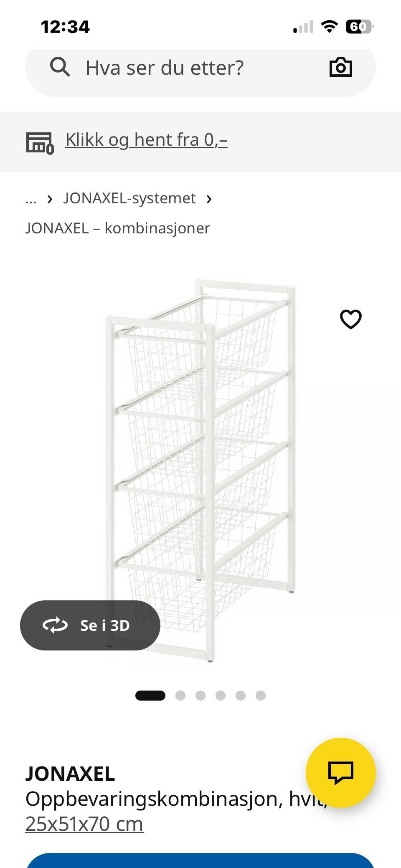Tap chevron before JONAXEL-systemet breadcrumb

[50, 199]
